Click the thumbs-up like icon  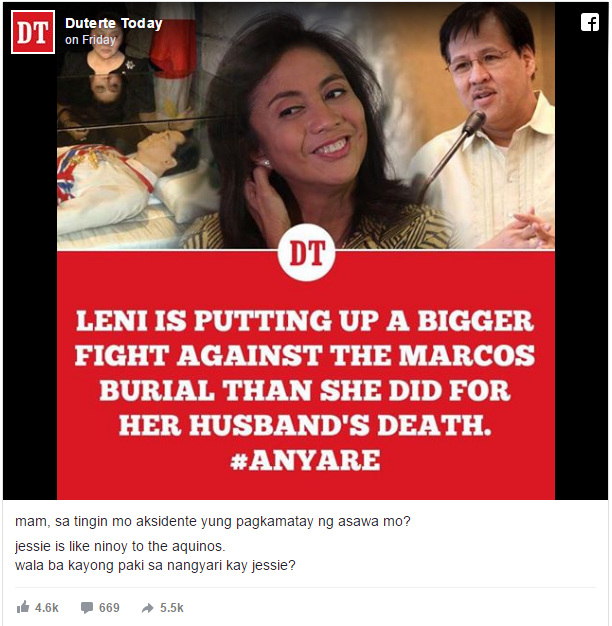23,608
